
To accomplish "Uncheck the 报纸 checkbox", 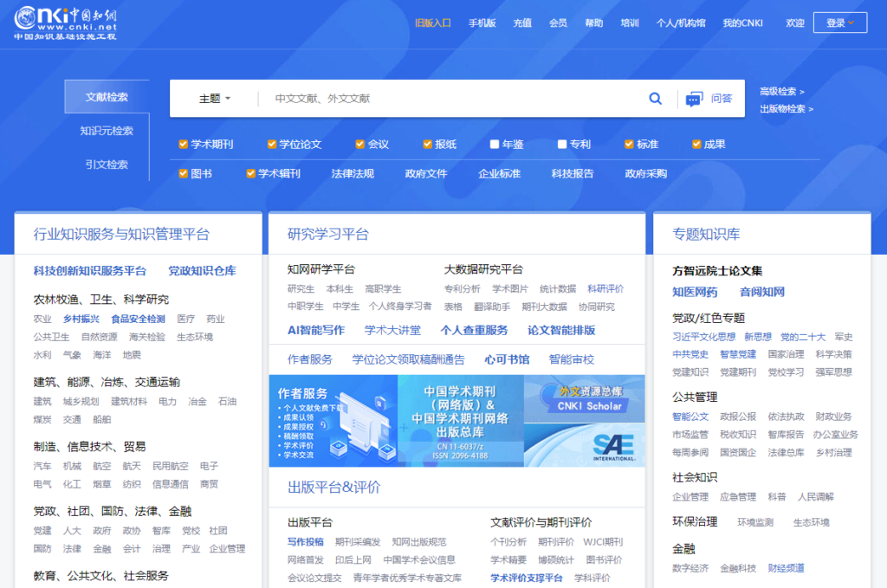I will 426,144.
